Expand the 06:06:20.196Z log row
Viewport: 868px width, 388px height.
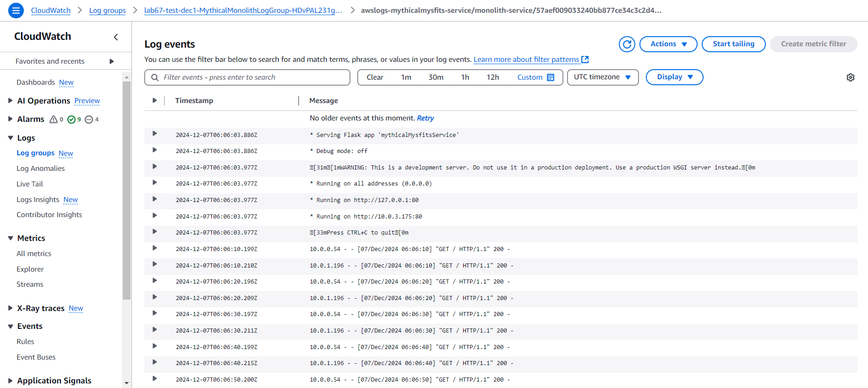click(x=155, y=280)
